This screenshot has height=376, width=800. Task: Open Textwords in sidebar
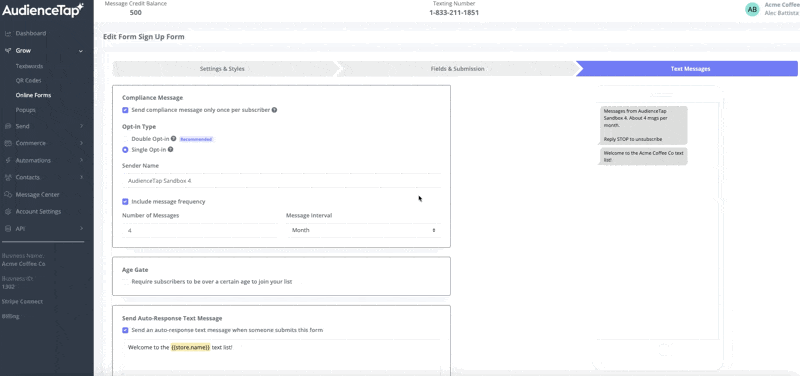(x=29, y=66)
